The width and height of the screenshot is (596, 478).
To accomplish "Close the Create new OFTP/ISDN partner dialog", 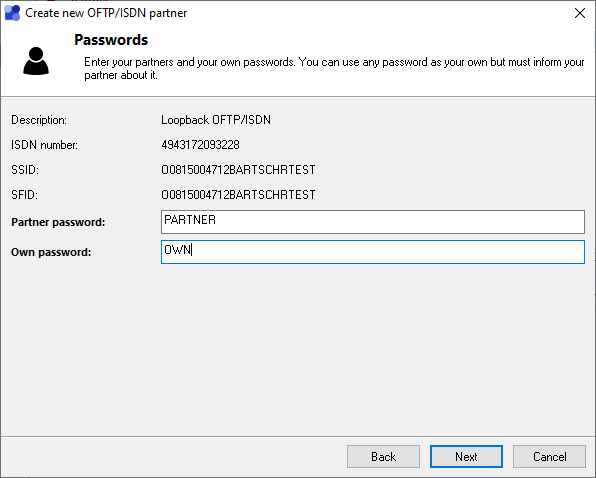I will click(x=580, y=13).
